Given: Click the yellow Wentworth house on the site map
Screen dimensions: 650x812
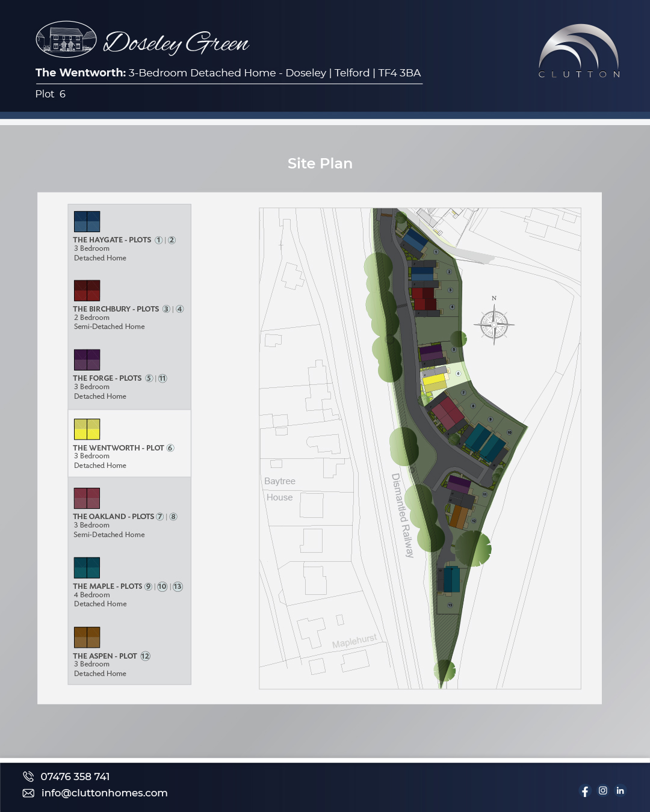Looking at the screenshot, I should (435, 381).
